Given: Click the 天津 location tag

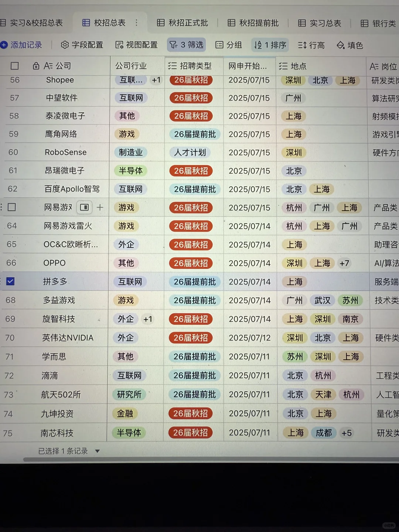Looking at the screenshot, I should coord(323,395).
